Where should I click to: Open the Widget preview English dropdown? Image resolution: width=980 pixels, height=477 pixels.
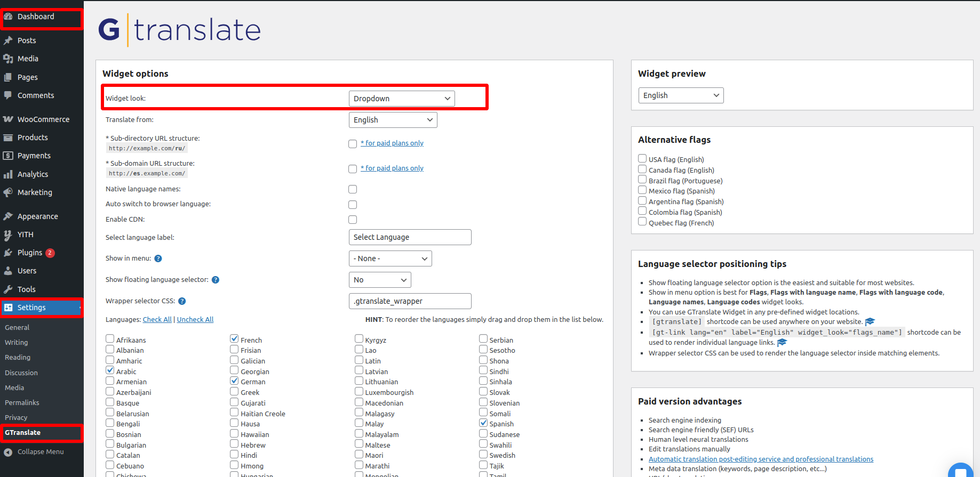(681, 95)
